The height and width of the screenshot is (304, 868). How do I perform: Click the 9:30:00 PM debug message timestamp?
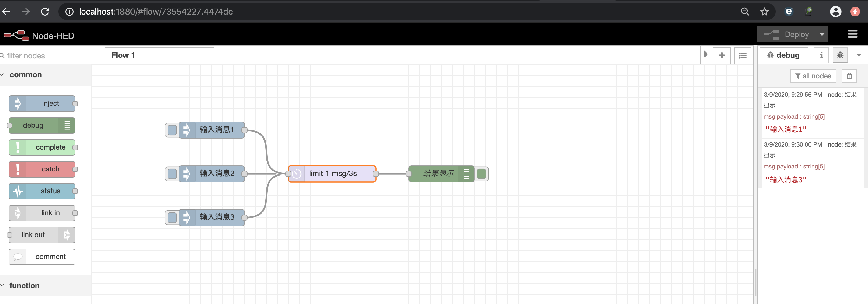pos(793,144)
